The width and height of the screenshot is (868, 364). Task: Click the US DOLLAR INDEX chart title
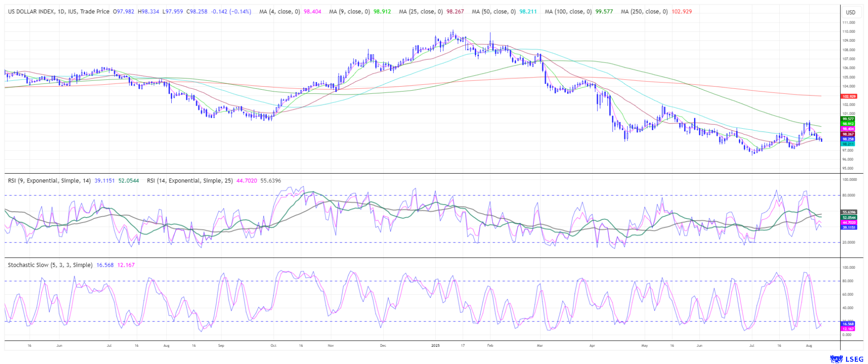(32, 12)
